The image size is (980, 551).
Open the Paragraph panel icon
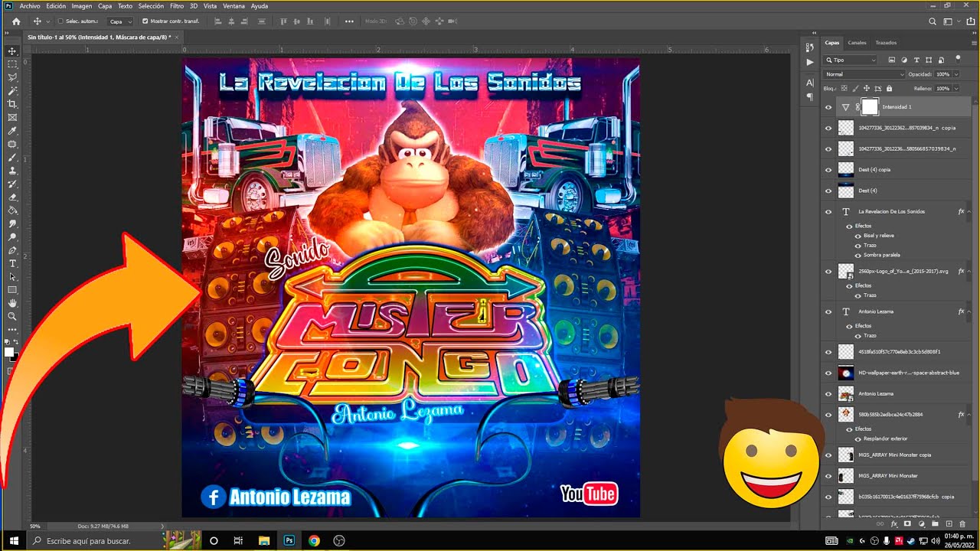pos(810,96)
